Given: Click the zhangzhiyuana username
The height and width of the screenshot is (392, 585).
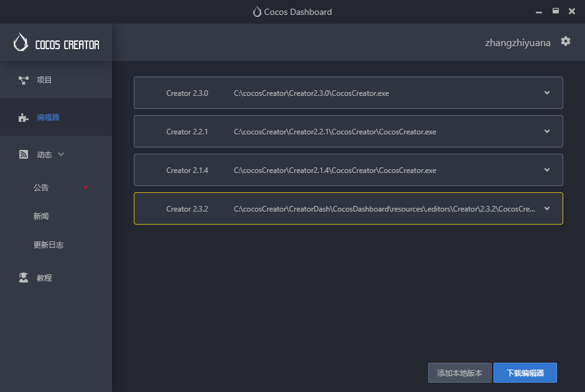Looking at the screenshot, I should point(518,43).
